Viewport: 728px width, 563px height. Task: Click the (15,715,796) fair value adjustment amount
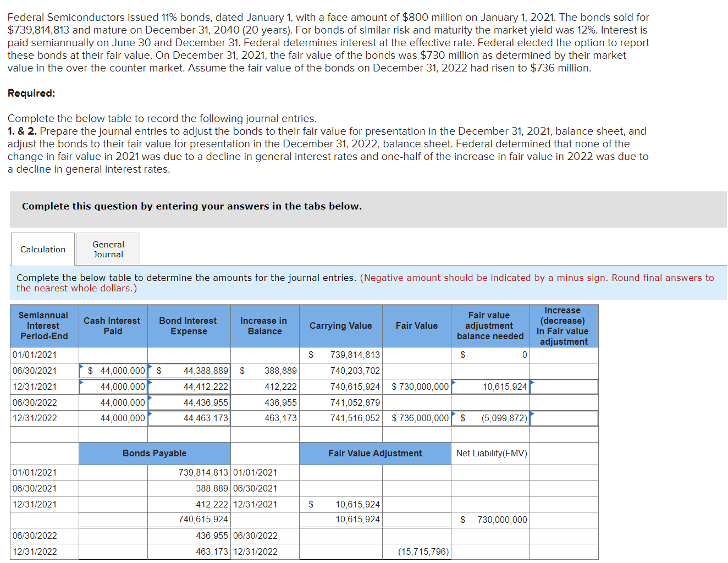tap(417, 552)
